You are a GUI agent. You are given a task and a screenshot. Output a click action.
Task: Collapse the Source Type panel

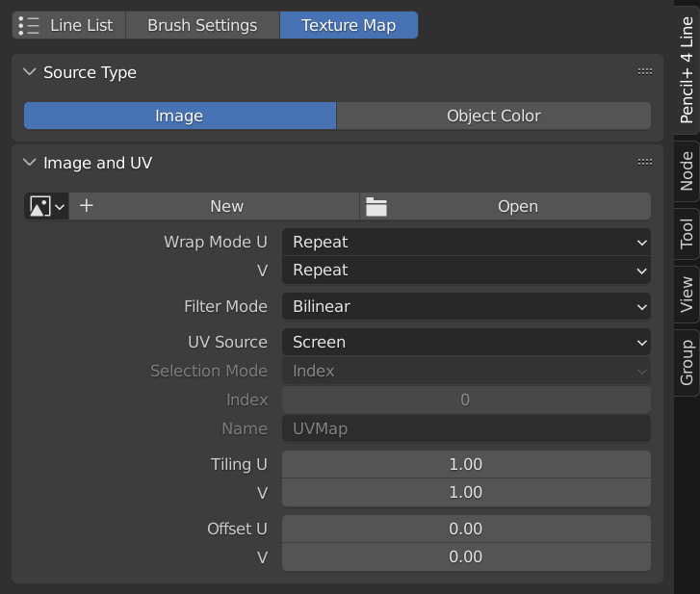pos(29,72)
